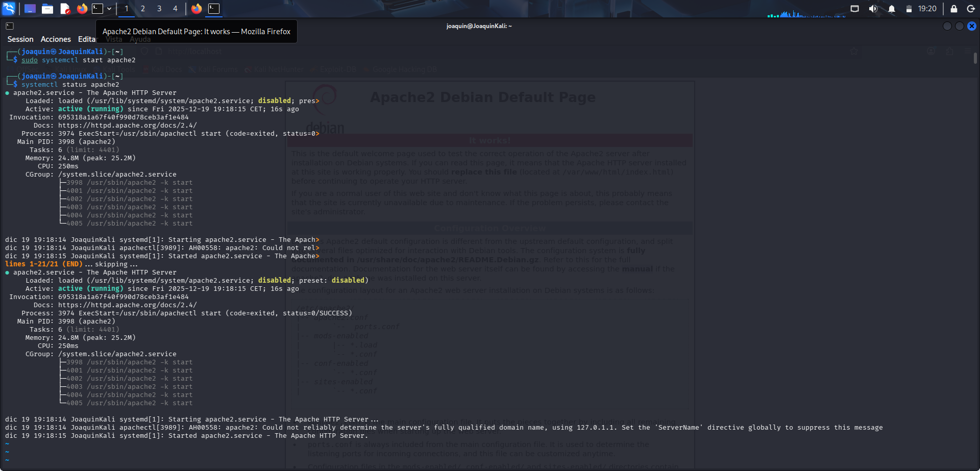The image size is (980, 471).
Task: Switch to workspace 4
Action: coord(175,9)
